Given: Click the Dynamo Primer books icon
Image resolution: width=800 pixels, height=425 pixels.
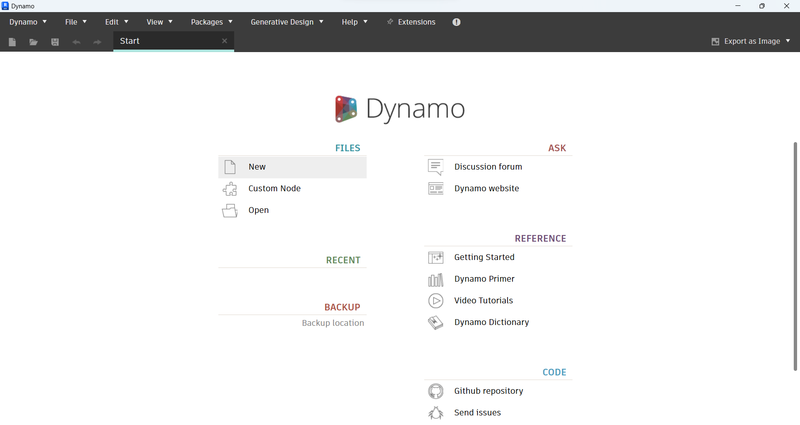Looking at the screenshot, I should point(436,280).
